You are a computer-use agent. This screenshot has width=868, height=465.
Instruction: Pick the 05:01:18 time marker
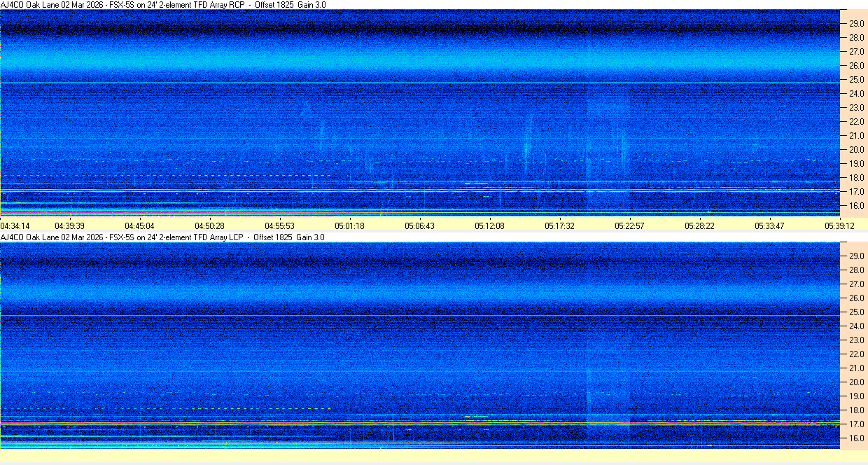[x=349, y=225]
